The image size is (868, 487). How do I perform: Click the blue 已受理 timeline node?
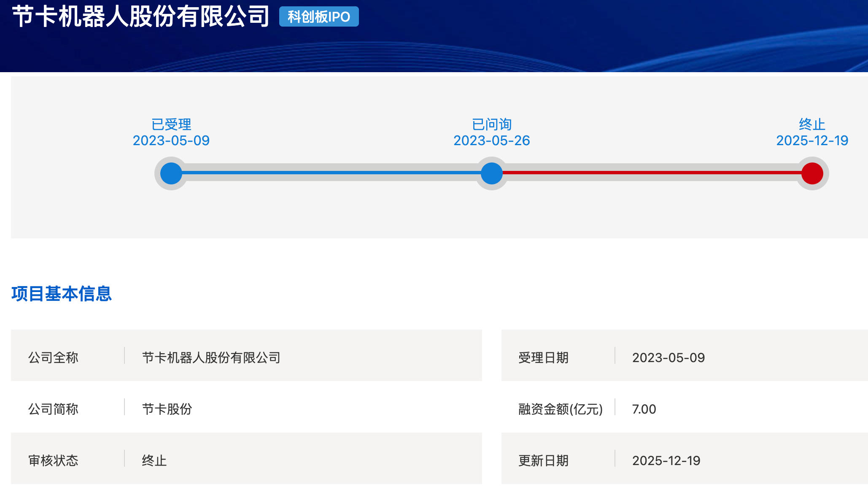[171, 173]
